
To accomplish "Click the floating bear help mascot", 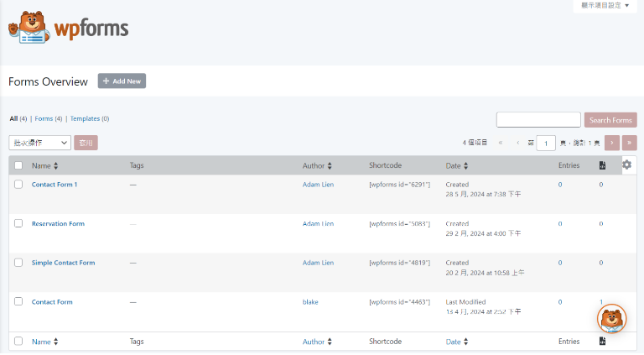I will (611, 318).
